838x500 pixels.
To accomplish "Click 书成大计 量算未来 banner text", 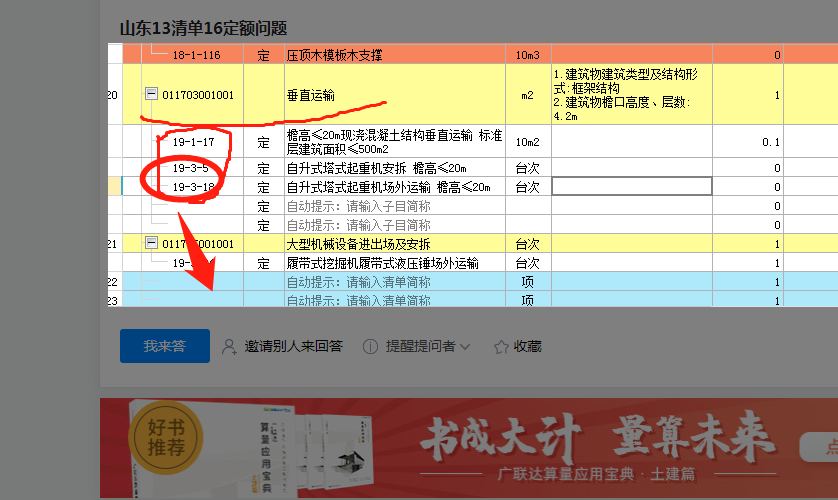I will [598, 436].
